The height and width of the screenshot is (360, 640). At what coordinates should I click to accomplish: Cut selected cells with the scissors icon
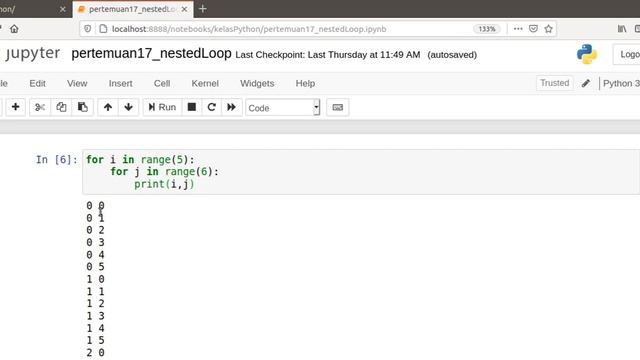click(x=40, y=107)
